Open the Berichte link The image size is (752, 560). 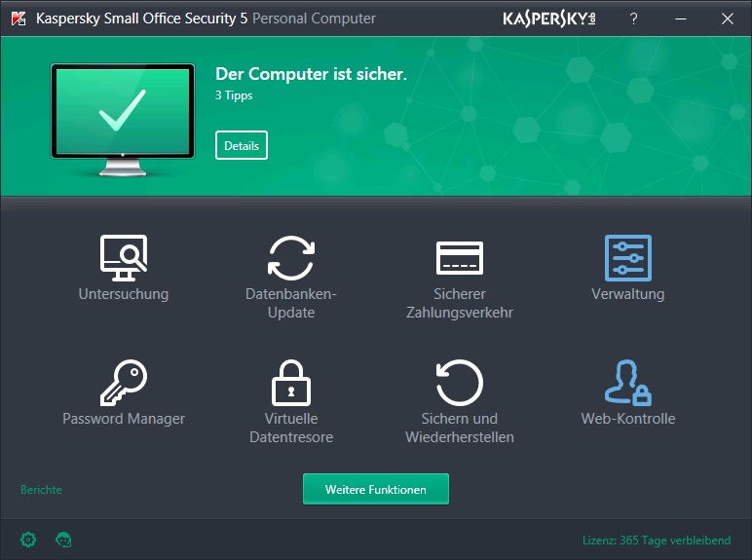coord(41,490)
